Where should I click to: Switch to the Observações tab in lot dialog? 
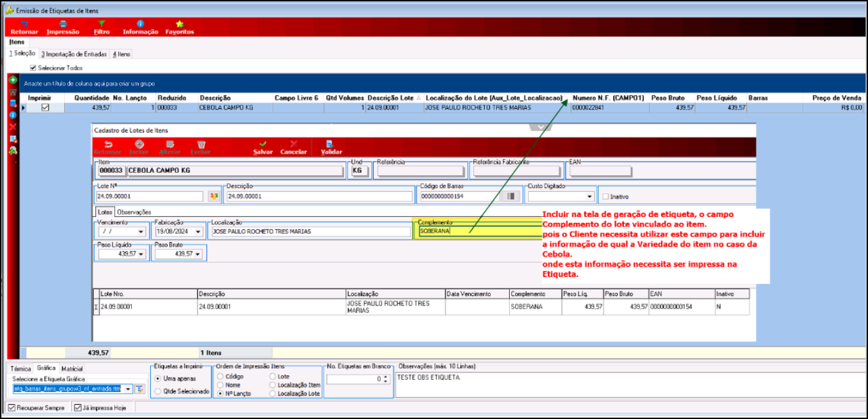coord(134,212)
